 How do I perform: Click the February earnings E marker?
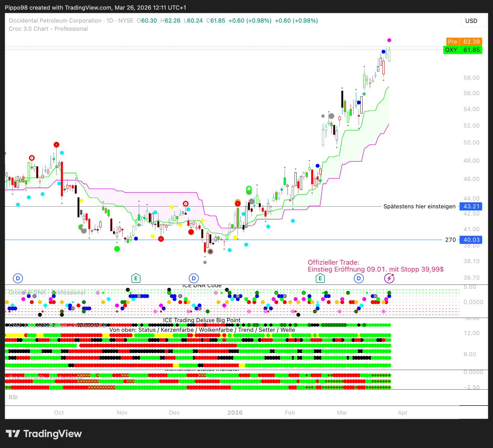320,278
